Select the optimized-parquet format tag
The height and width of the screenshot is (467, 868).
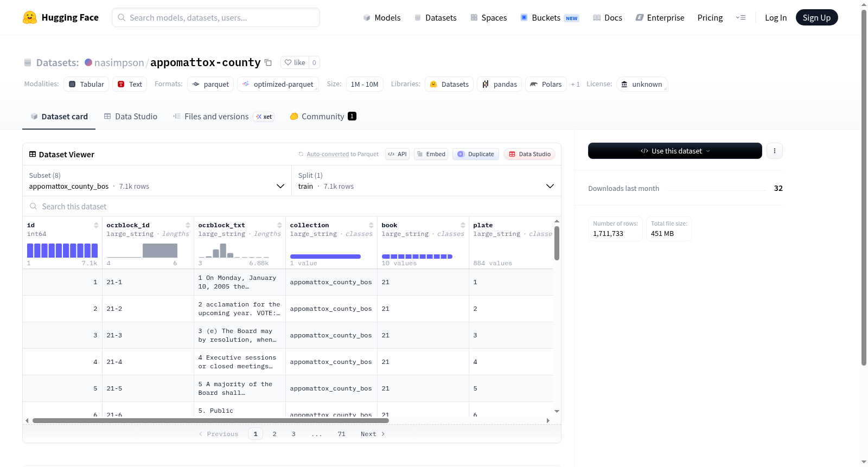coord(278,84)
